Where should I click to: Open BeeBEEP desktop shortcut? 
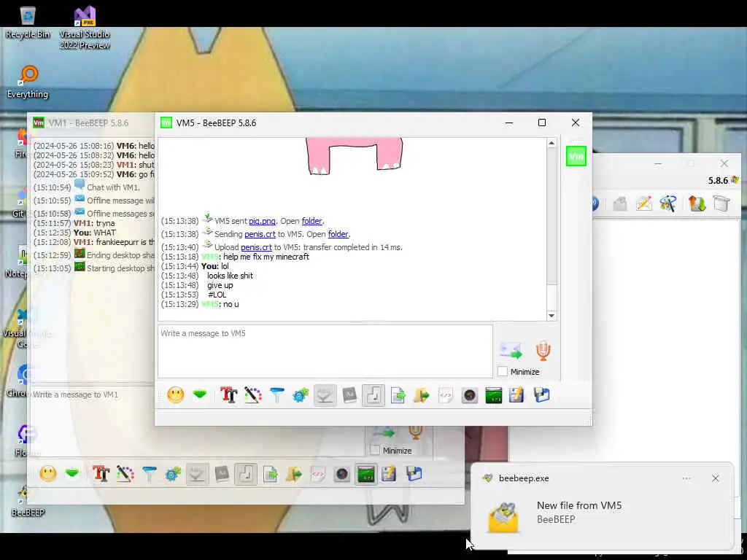pyautogui.click(x=28, y=502)
